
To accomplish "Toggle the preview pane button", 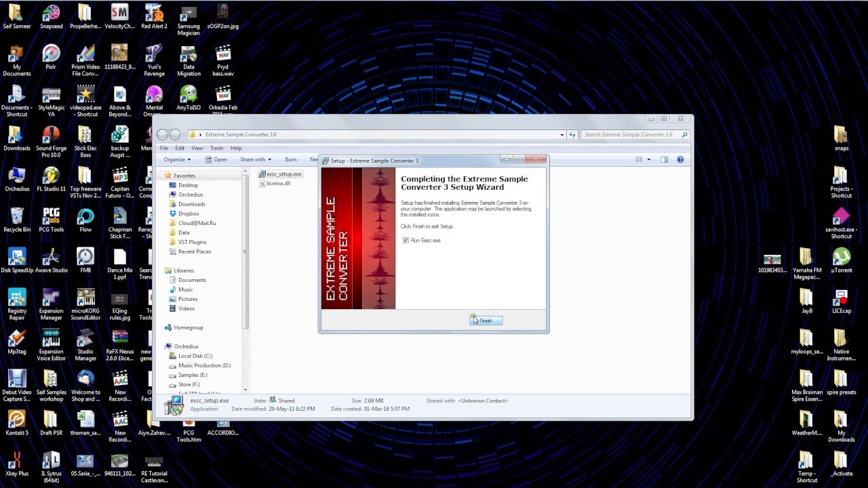I will 664,159.
